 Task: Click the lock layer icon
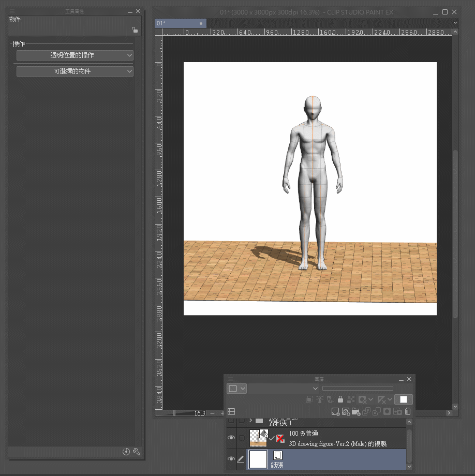[340, 399]
